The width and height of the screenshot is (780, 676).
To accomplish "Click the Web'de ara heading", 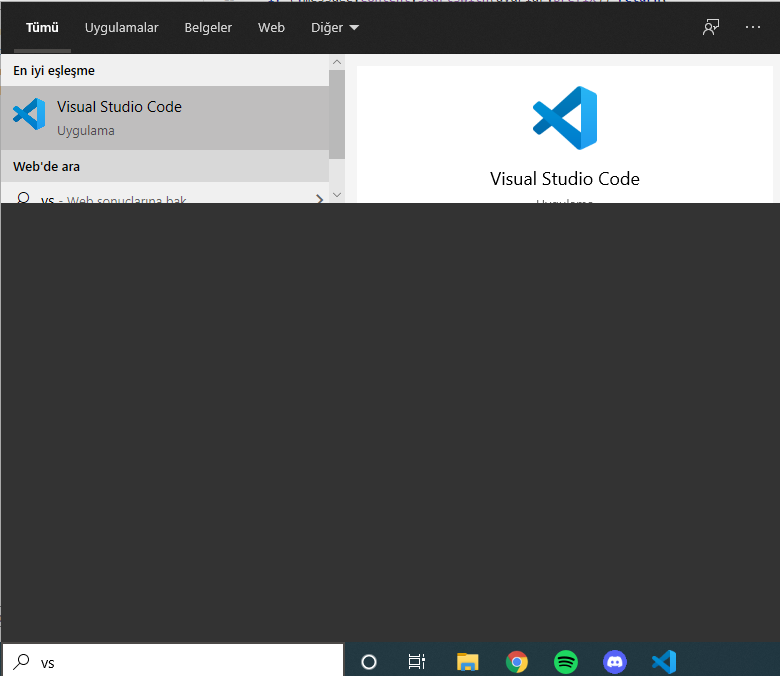I will point(46,167).
